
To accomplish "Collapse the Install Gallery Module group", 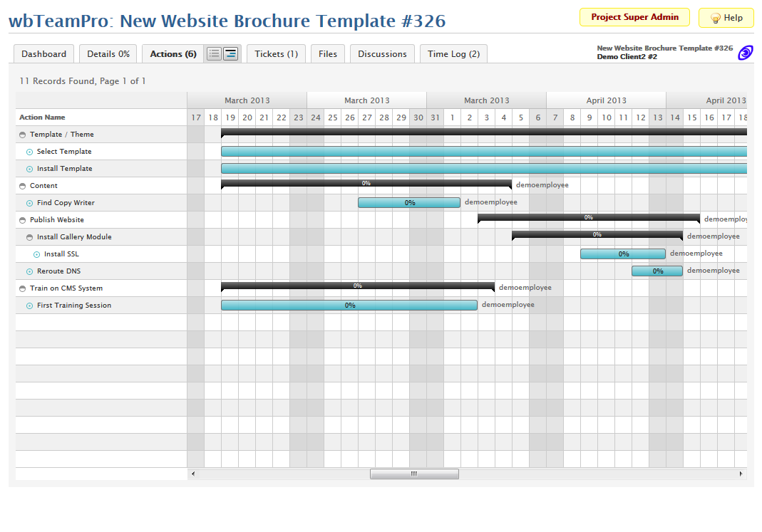I will tap(30, 237).
